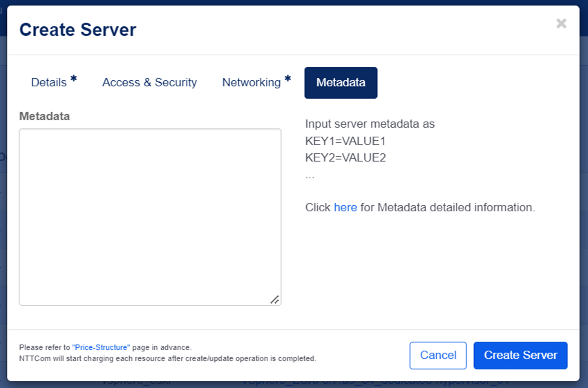This screenshot has width=588, height=388.
Task: Click the KEY2=VALUE2 example text
Action: click(345, 157)
